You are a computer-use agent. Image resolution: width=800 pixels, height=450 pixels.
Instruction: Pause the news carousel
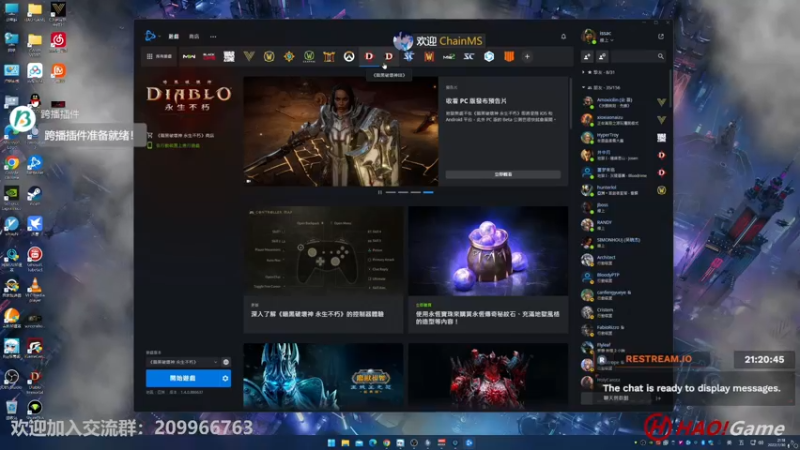tap(380, 192)
